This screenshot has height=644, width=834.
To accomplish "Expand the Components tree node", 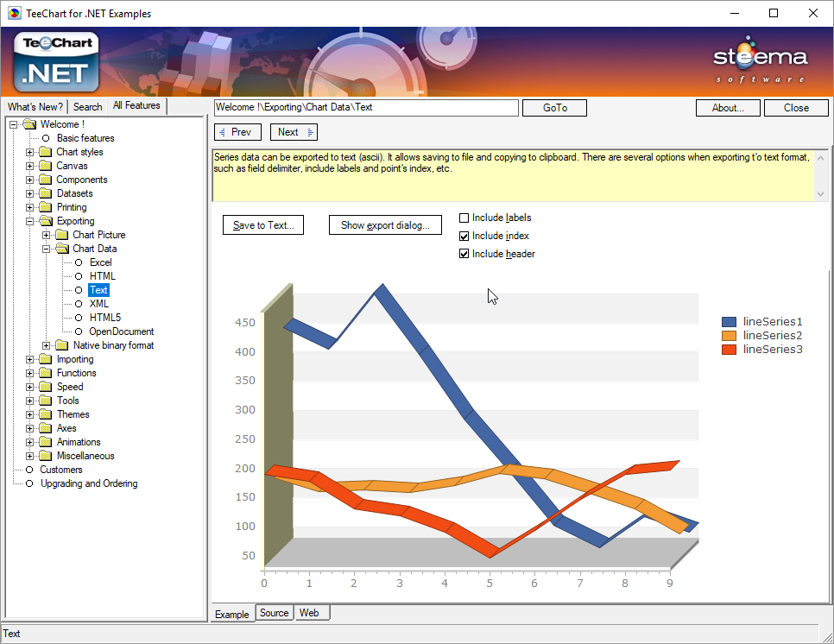I will (x=29, y=180).
